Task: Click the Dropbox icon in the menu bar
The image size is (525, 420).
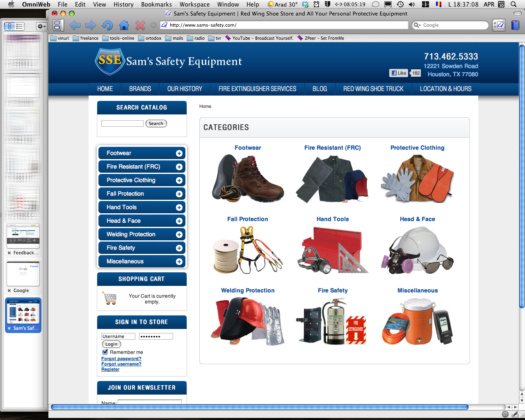Action: (x=305, y=5)
